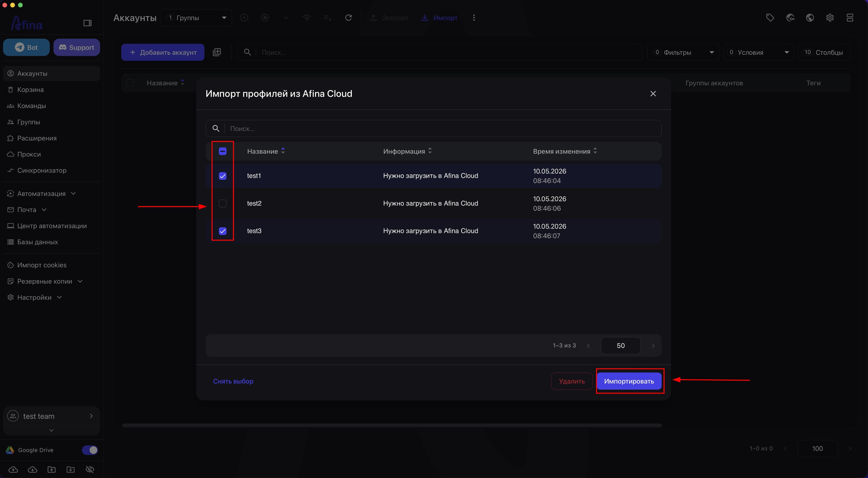This screenshot has height=478, width=868.
Task: Click the proxy speed check icon
Action: point(307,18)
